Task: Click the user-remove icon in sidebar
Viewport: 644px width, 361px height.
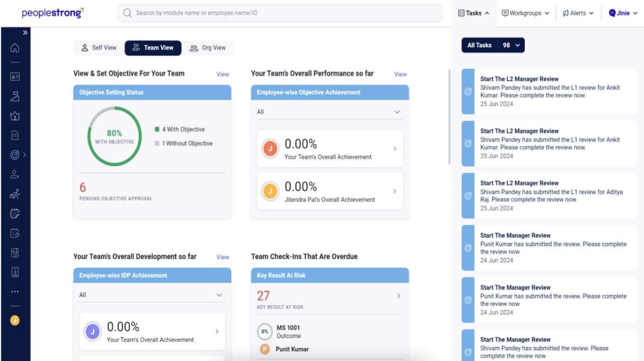Action: point(15,174)
